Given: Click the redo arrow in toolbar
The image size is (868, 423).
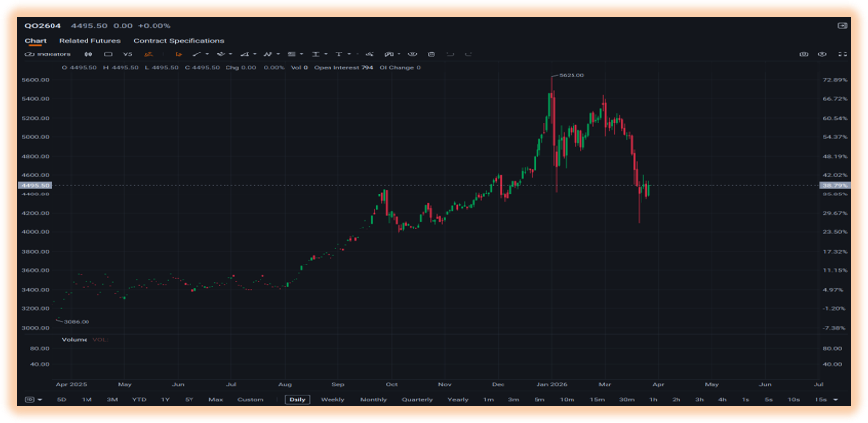Looking at the screenshot, I should 469,54.
